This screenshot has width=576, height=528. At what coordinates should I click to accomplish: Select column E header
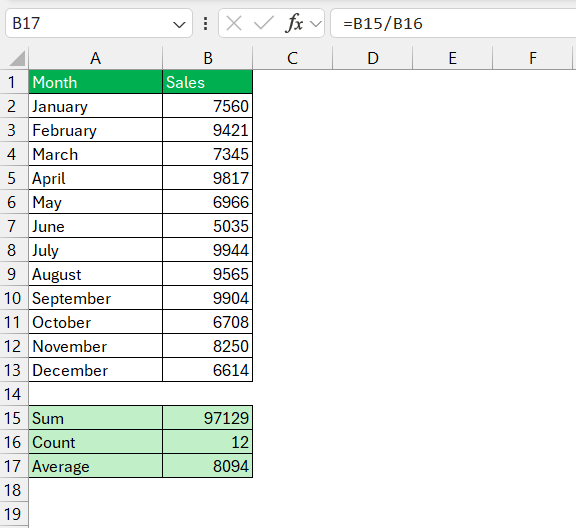pos(453,58)
